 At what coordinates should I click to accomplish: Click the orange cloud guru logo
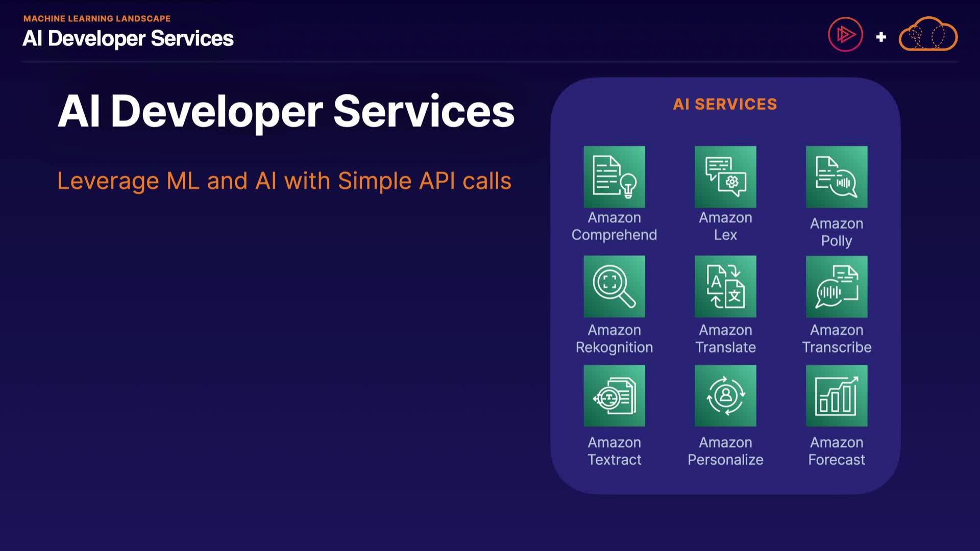click(x=927, y=35)
